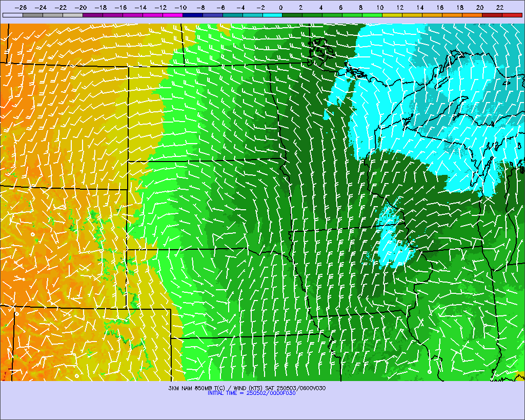Click the positive '18' legend label
Viewport: 525px width, 420px height.
(x=460, y=7)
